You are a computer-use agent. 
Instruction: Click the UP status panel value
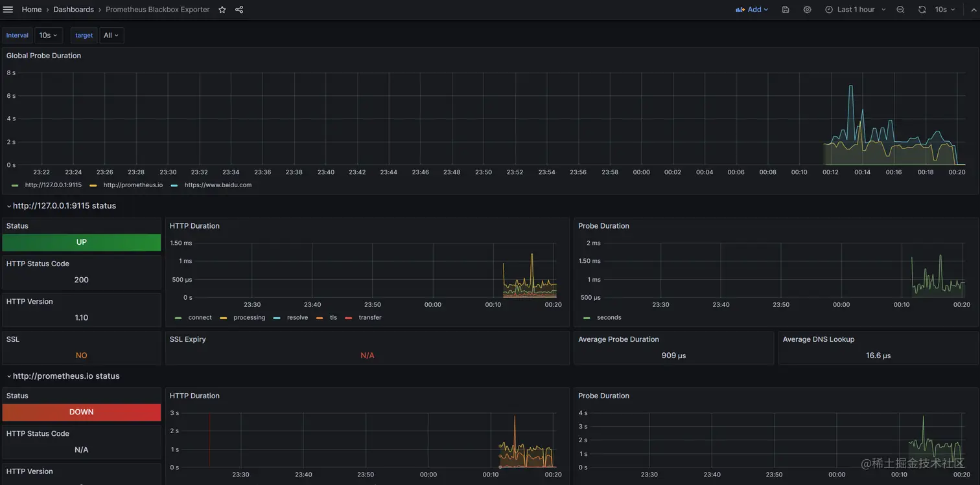82,242
